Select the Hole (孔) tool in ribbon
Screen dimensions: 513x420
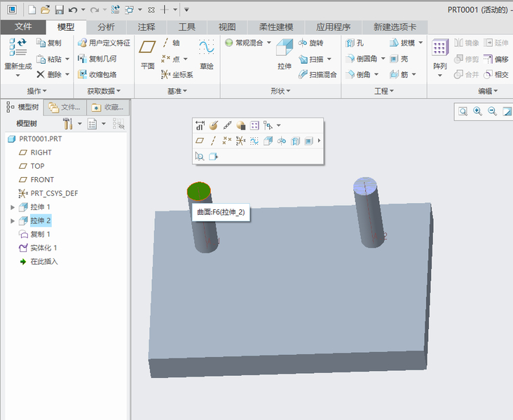[x=355, y=43]
